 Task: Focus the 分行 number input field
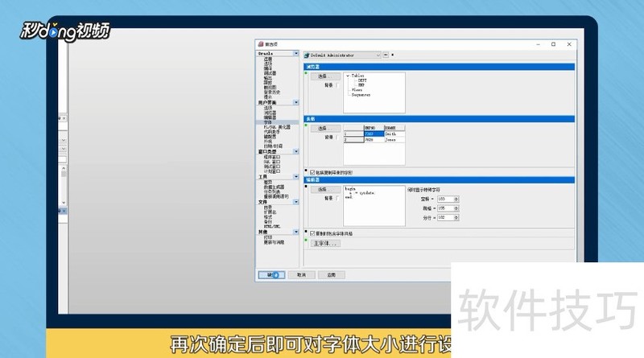click(445, 217)
